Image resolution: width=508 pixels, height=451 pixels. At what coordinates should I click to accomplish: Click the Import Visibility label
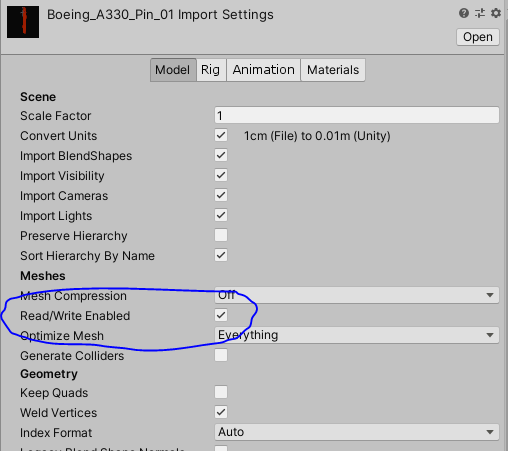(62, 176)
